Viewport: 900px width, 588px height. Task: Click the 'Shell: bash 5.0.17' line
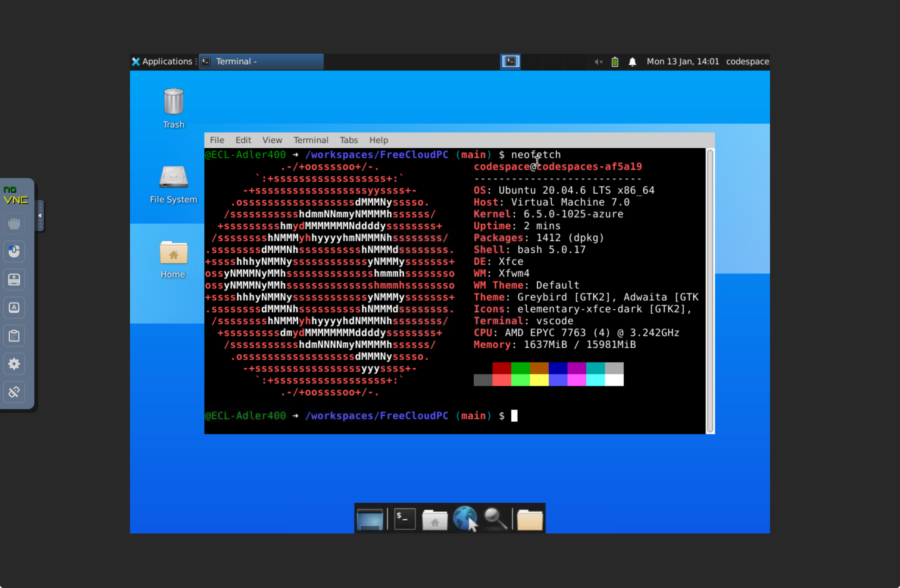pyautogui.click(x=530, y=250)
